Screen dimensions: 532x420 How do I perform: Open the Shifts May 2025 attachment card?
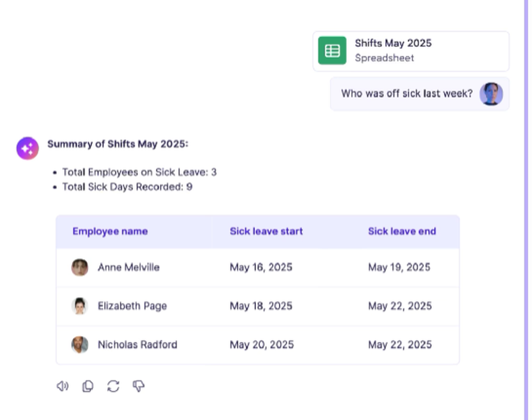pos(411,51)
